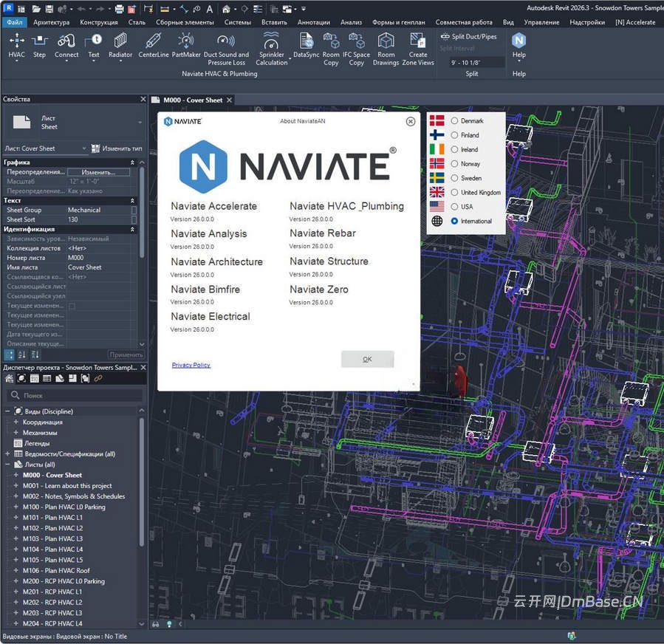Screen dimensions: 664x644
Task: Open default 3D view house icon
Action: pyautogui.click(x=226, y=8)
